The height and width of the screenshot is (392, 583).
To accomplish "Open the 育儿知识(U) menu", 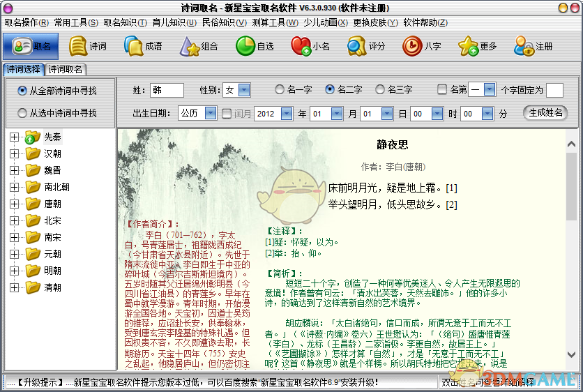I will (174, 23).
